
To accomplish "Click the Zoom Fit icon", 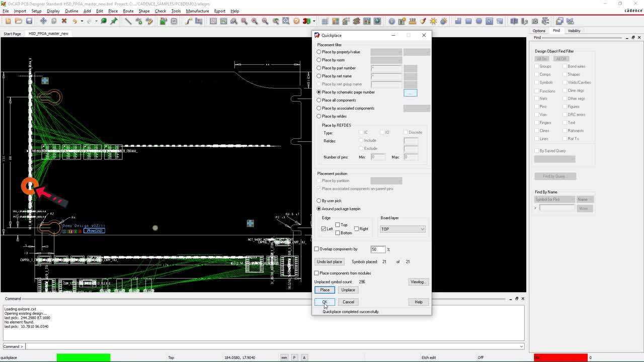I will click(244, 21).
